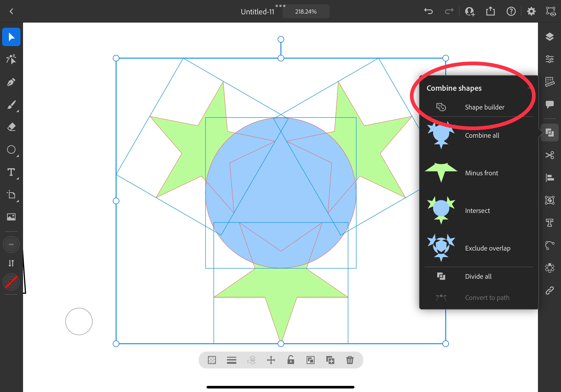Swap fill and stroke colors

point(11,263)
